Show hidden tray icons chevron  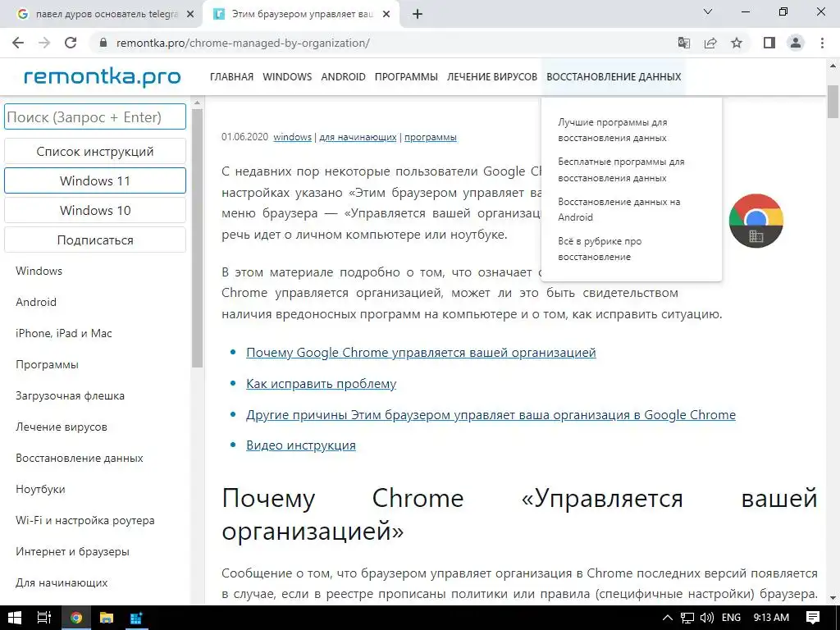tap(668, 618)
